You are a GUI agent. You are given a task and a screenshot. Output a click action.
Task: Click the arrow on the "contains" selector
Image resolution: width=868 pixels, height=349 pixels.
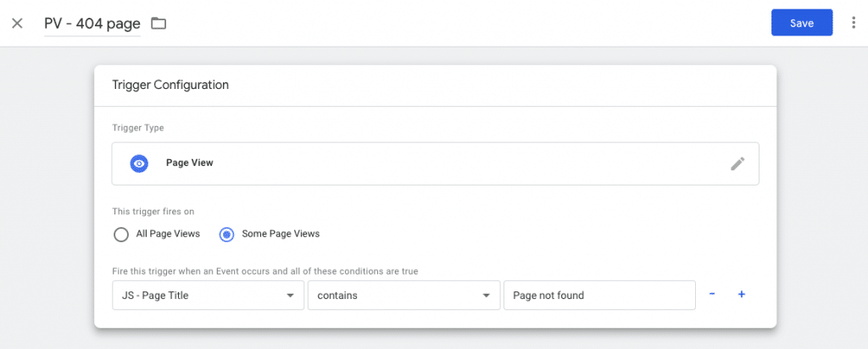pos(486,296)
